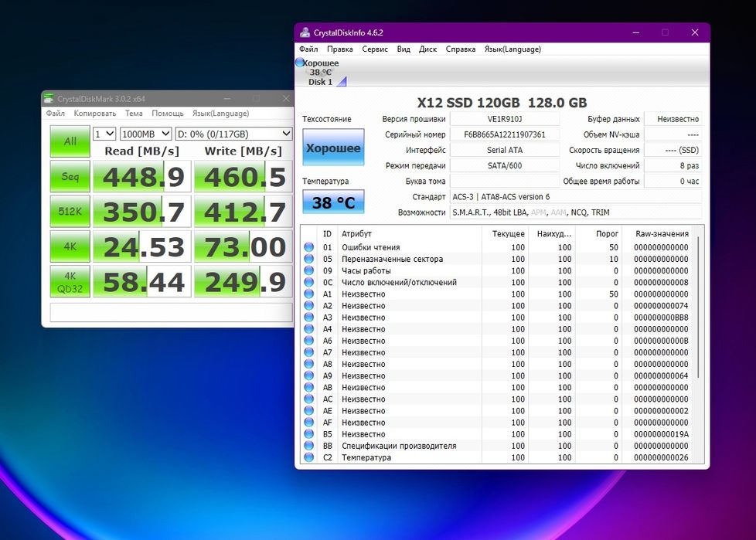Click the serial number F6B8665A12211907361
The width and height of the screenshot is (756, 540).
coord(504,134)
